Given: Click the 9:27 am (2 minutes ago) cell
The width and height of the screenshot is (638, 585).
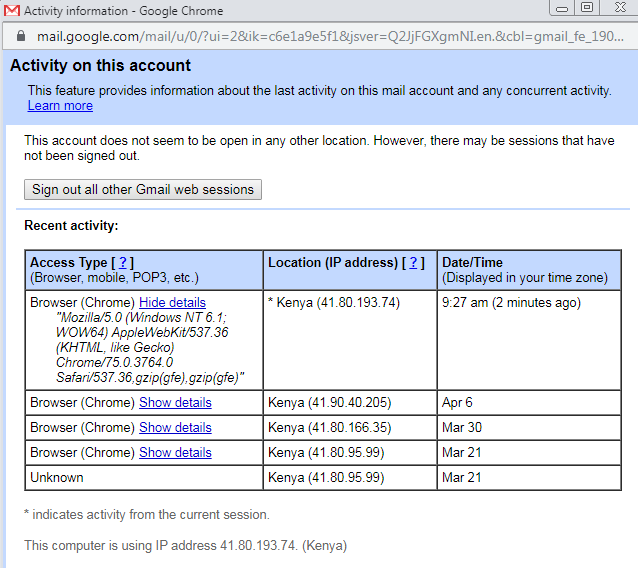Looking at the screenshot, I should click(x=529, y=340).
